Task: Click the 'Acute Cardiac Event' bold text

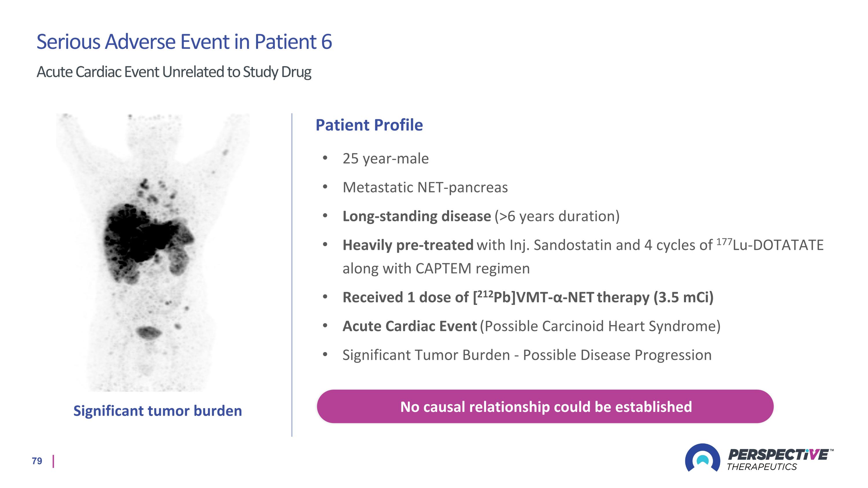Action: [409, 326]
